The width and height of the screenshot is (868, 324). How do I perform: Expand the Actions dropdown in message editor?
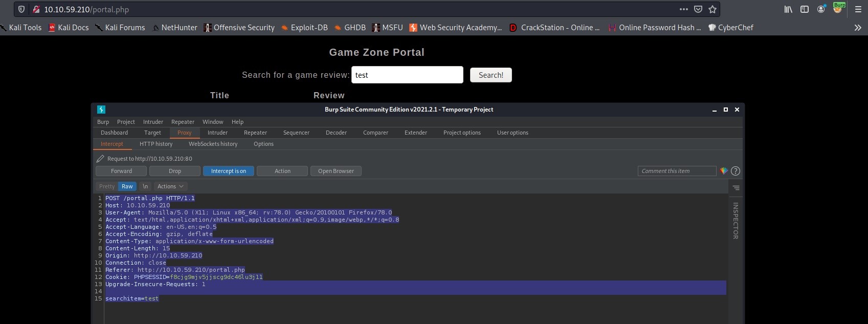[170, 186]
